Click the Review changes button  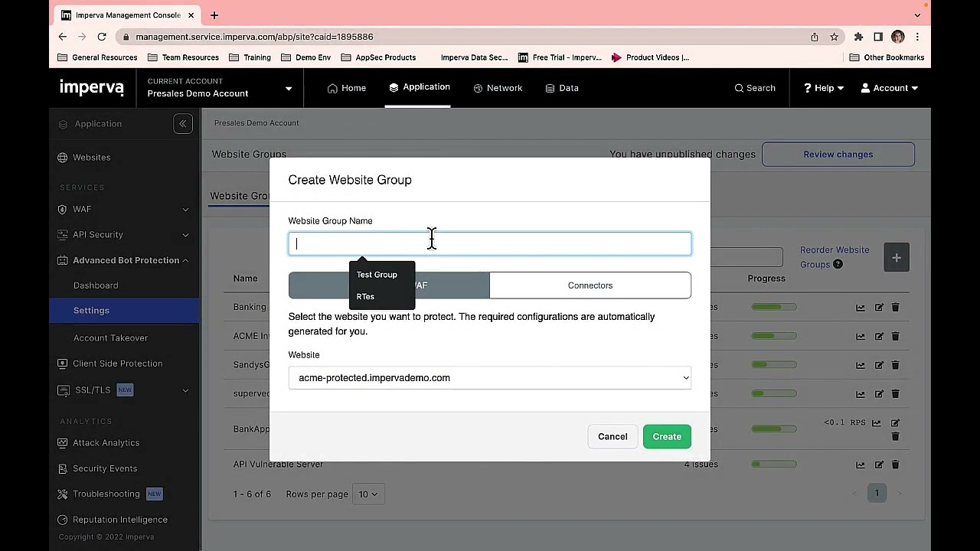838,155
